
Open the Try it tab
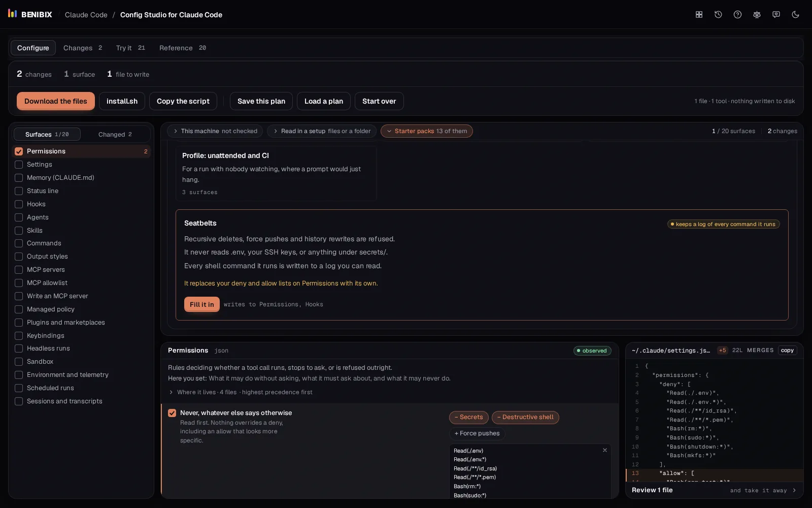click(130, 48)
